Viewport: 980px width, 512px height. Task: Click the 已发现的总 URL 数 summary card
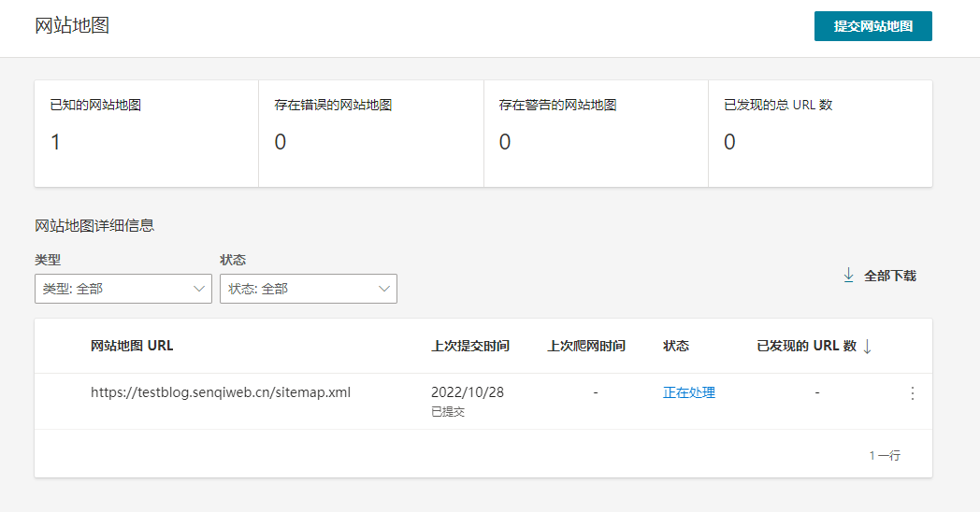pos(820,134)
